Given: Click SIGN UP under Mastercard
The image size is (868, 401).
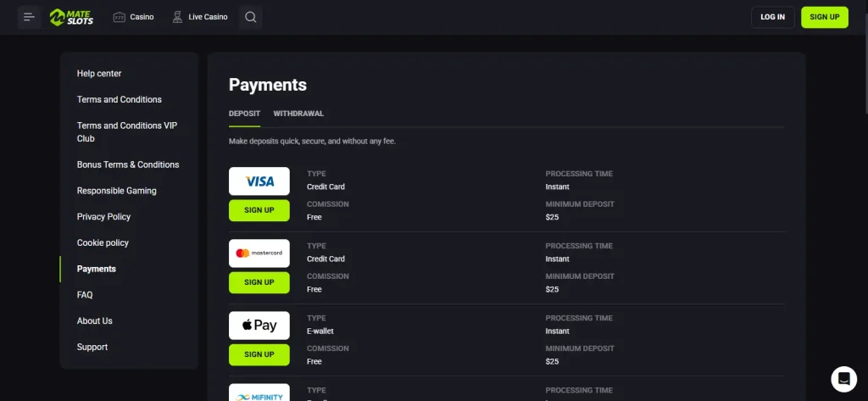Looking at the screenshot, I should tap(259, 282).
